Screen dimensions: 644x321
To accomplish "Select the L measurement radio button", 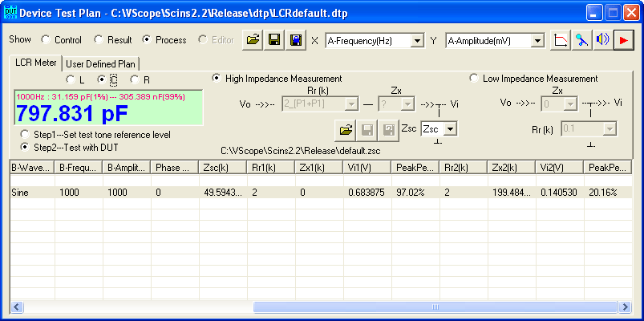I will (x=71, y=79).
